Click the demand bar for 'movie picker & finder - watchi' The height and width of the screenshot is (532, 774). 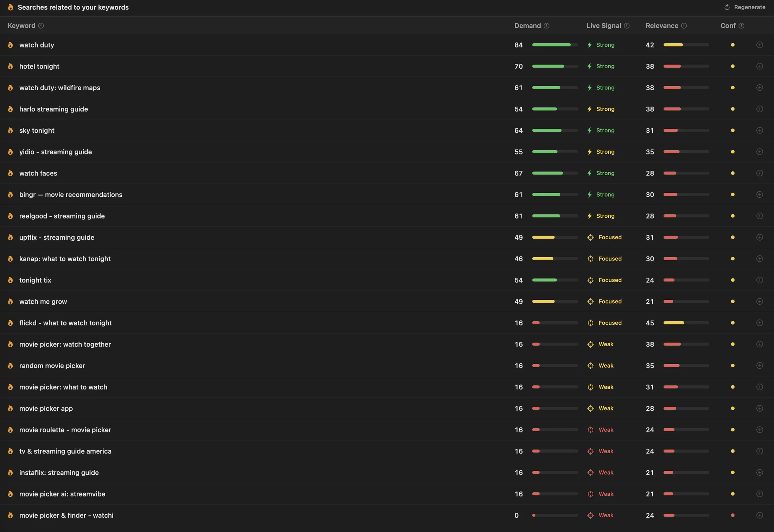[555, 515]
